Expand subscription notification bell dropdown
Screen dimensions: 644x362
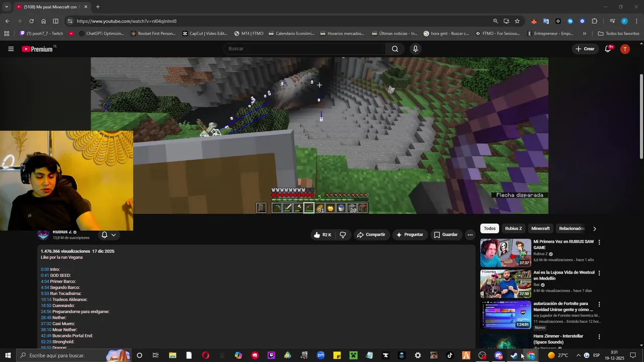(108, 235)
